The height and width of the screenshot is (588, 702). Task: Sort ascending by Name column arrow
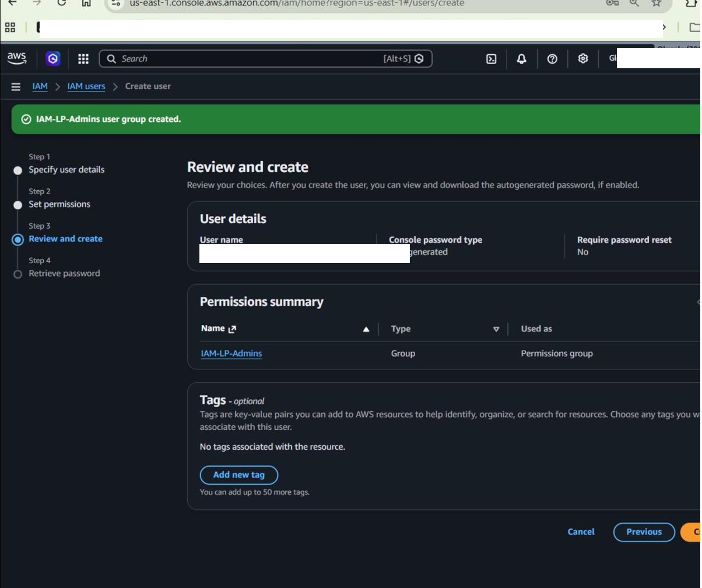tap(366, 330)
